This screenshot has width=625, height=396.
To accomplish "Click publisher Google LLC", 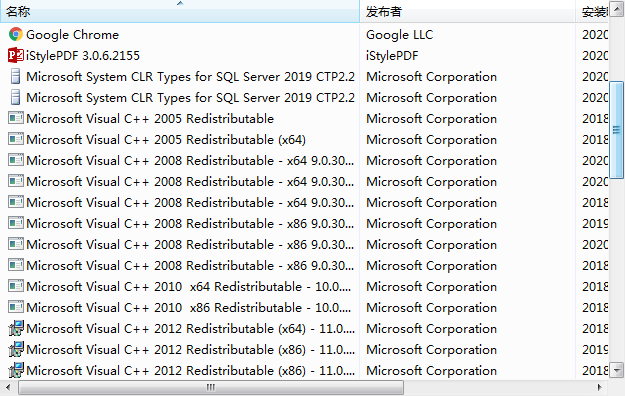I will click(399, 35).
